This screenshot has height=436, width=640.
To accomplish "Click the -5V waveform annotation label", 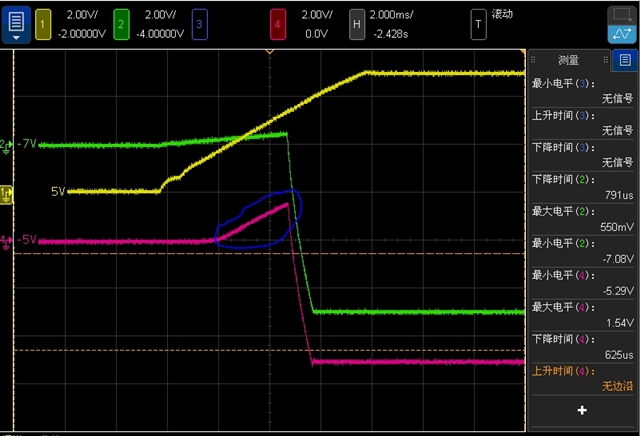I will tap(27, 239).
